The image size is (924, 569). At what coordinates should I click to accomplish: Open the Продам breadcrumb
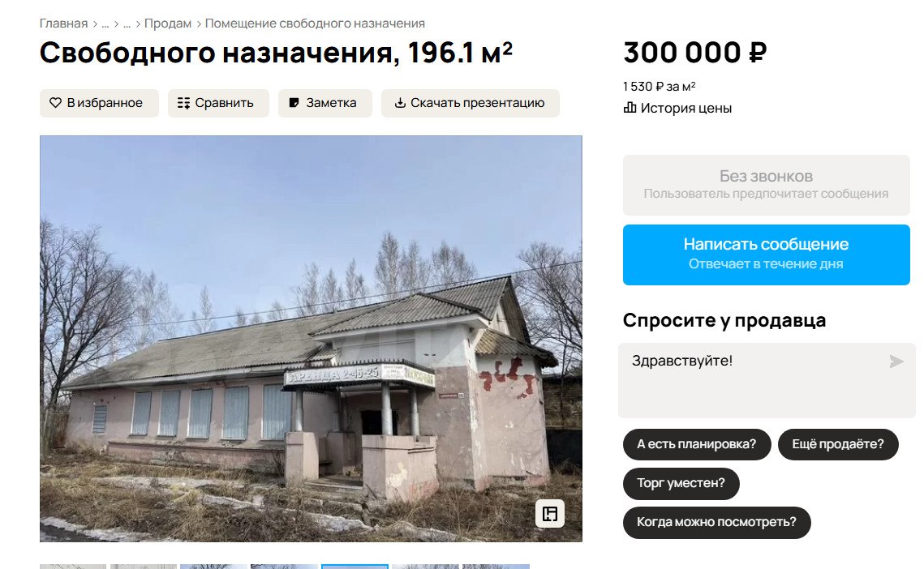tap(168, 24)
